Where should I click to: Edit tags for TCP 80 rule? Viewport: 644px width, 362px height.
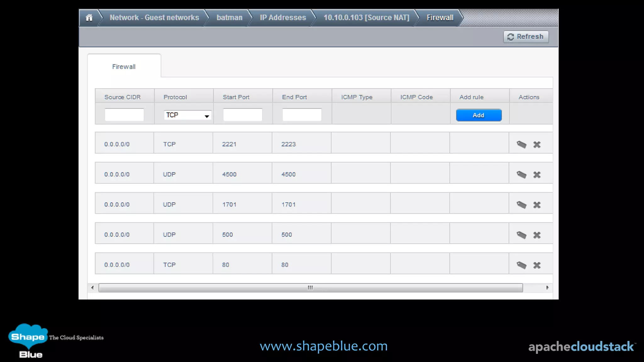click(521, 265)
